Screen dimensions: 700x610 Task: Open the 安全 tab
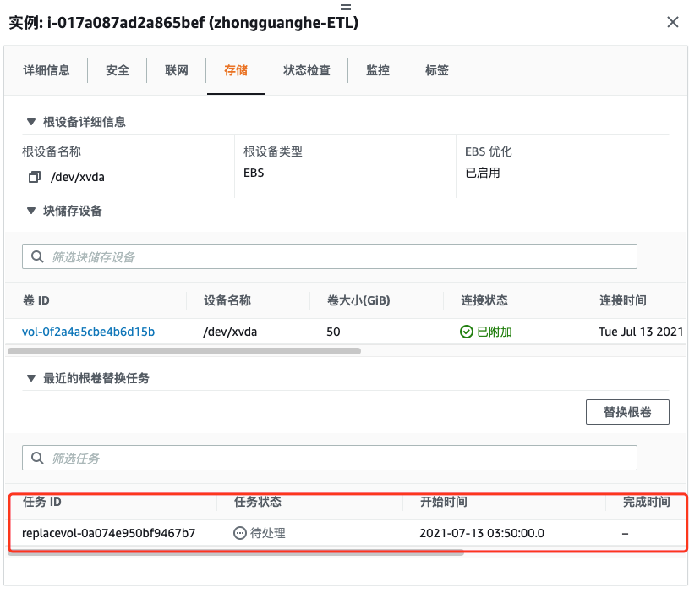(x=118, y=70)
